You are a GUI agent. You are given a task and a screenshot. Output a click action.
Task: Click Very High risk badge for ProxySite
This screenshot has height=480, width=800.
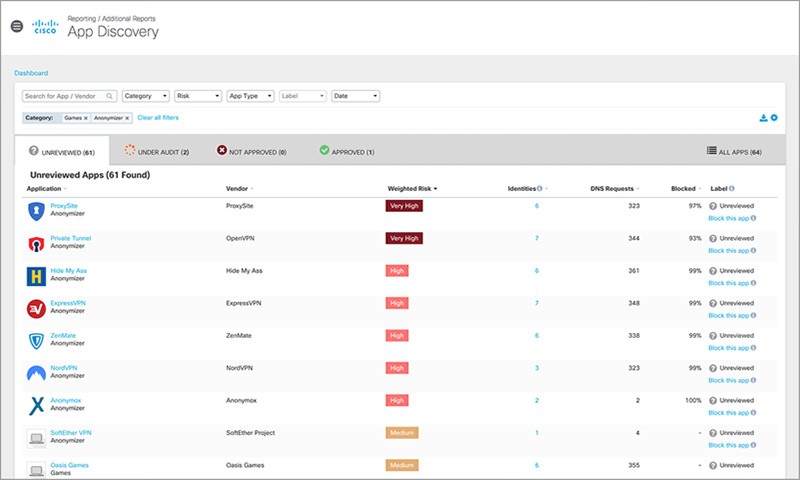point(404,206)
